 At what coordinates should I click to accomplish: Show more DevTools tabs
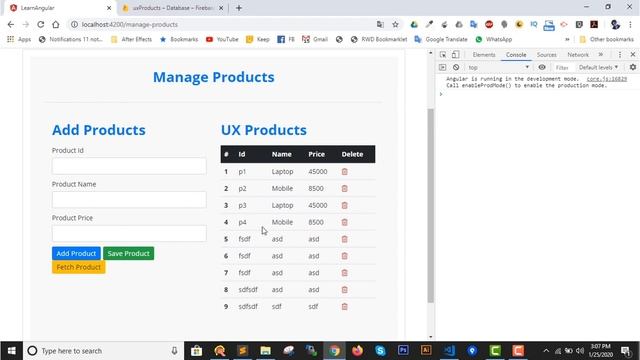point(600,55)
